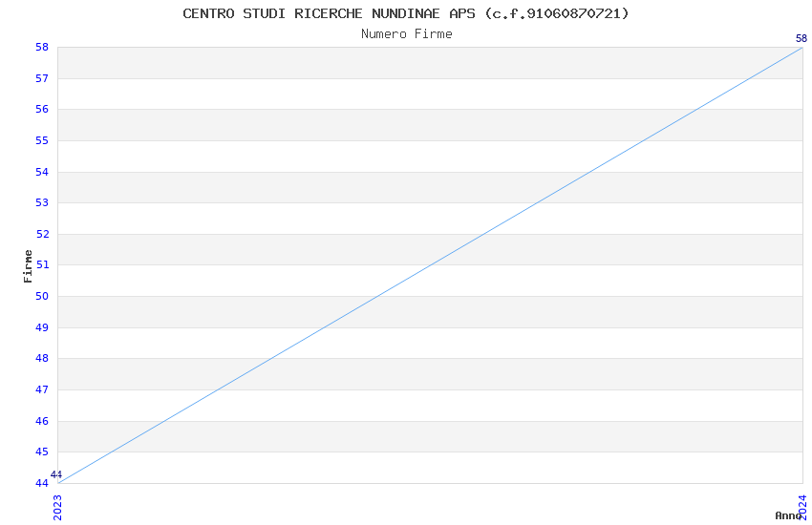812x525 pixels.
Task: Click the y-axis label 47
Action: (42, 390)
